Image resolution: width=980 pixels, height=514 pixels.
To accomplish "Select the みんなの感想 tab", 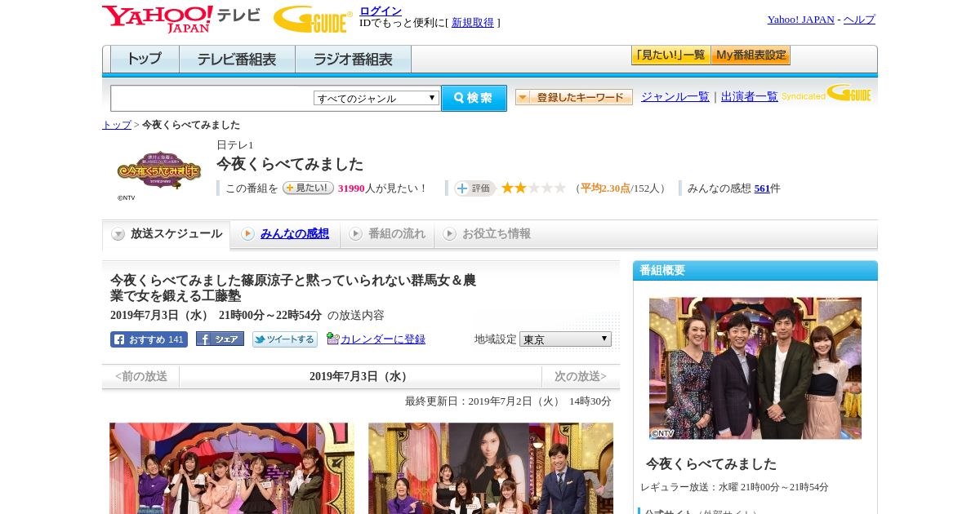I will [285, 234].
